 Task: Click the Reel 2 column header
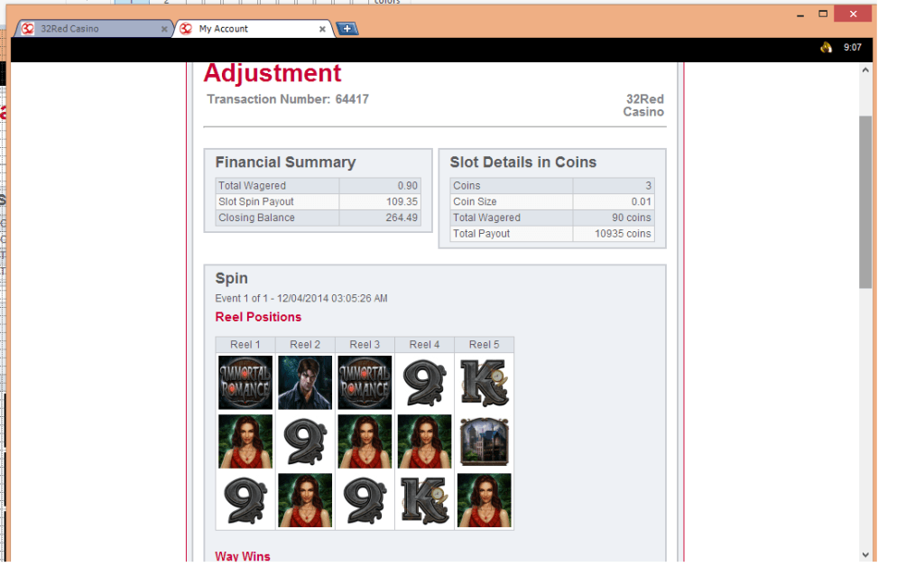pyautogui.click(x=305, y=344)
